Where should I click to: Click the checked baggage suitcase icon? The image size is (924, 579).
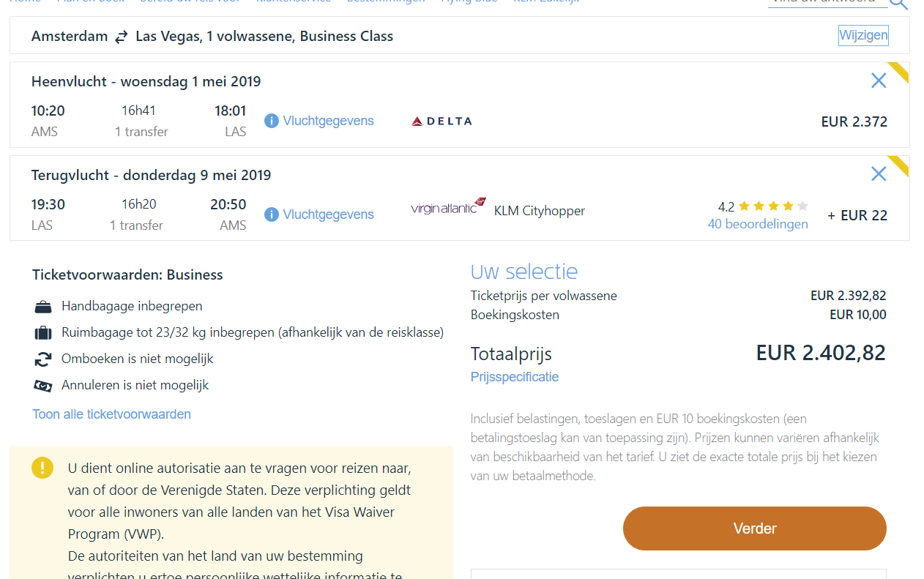click(x=43, y=333)
